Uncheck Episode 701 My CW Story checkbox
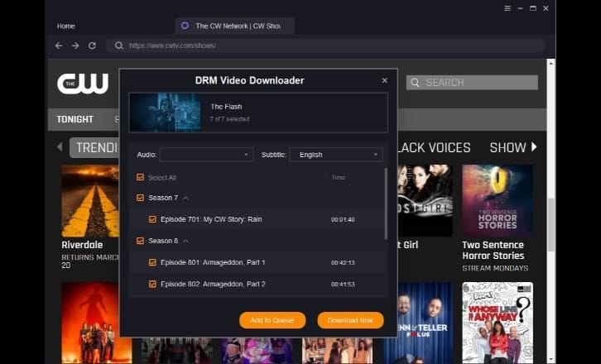Image resolution: width=601 pixels, height=364 pixels. tap(152, 219)
